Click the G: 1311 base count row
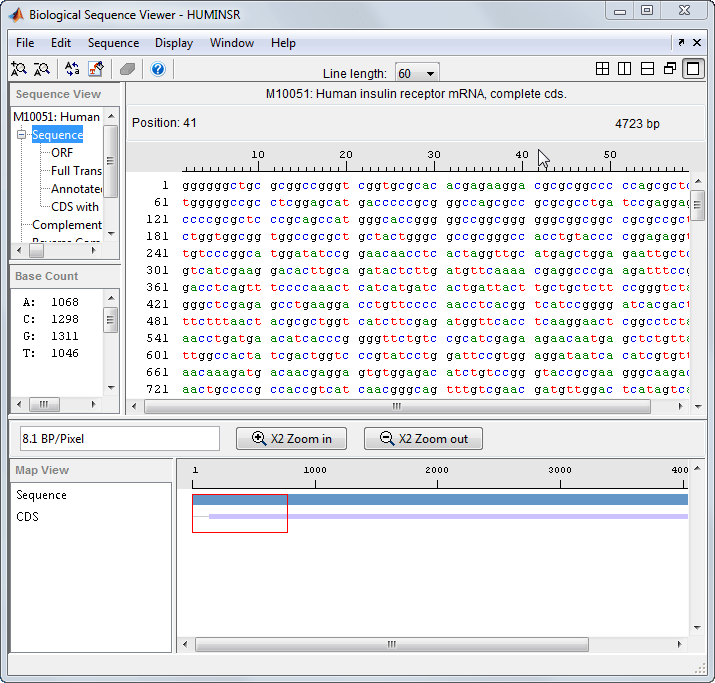Screen dimensions: 715x683 point(51,336)
